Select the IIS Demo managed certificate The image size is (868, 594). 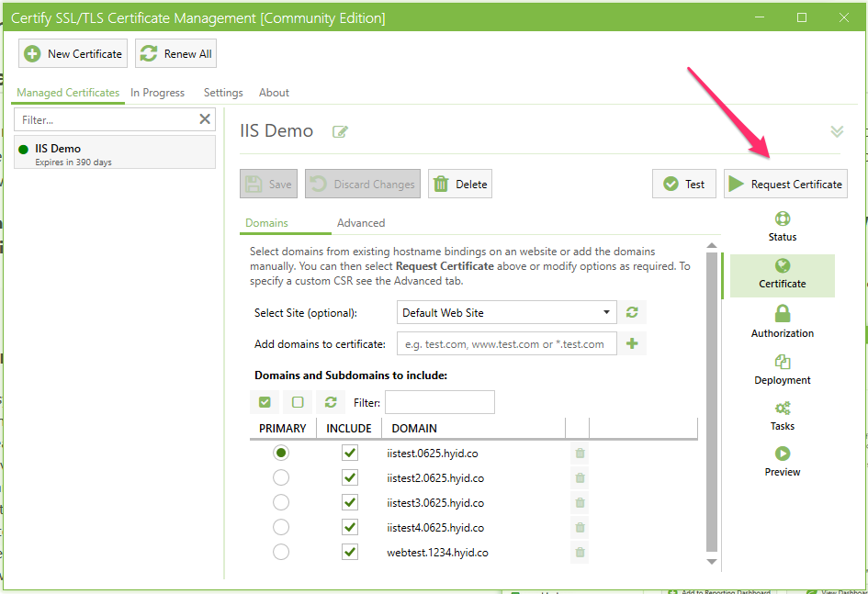115,152
